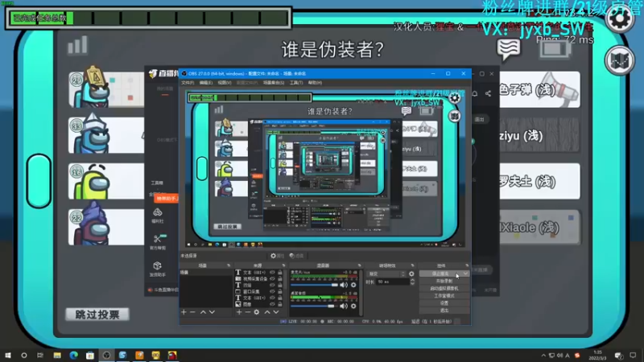
Task: Move source up in 来源 panel
Action: [x=267, y=312]
